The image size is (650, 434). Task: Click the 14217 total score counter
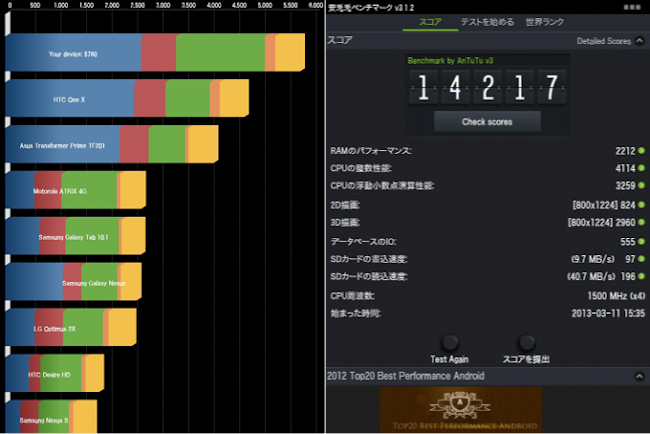pyautogui.click(x=488, y=87)
